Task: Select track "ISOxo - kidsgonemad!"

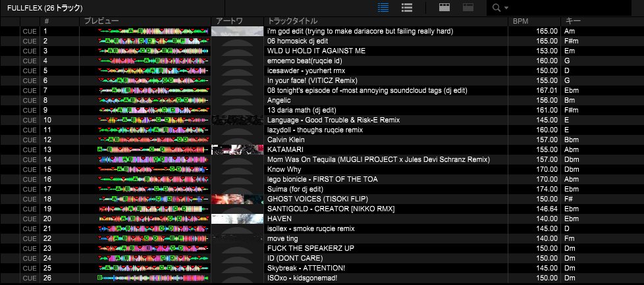Action: click(302, 278)
